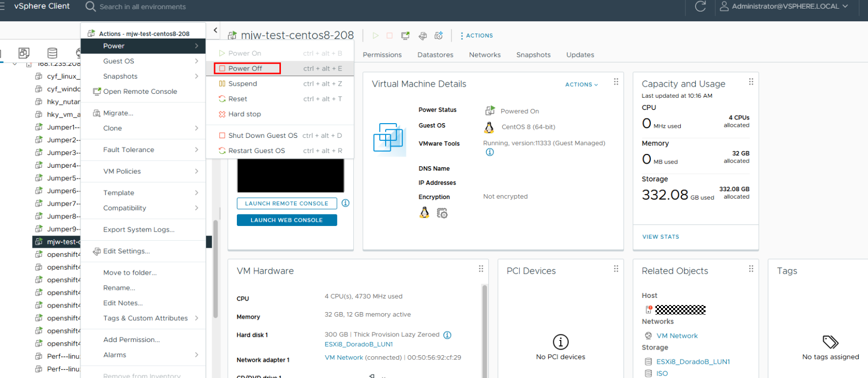Viewport: 868px width, 378px height.
Task: Select Open Remote Console menu entry
Action: tap(143, 91)
